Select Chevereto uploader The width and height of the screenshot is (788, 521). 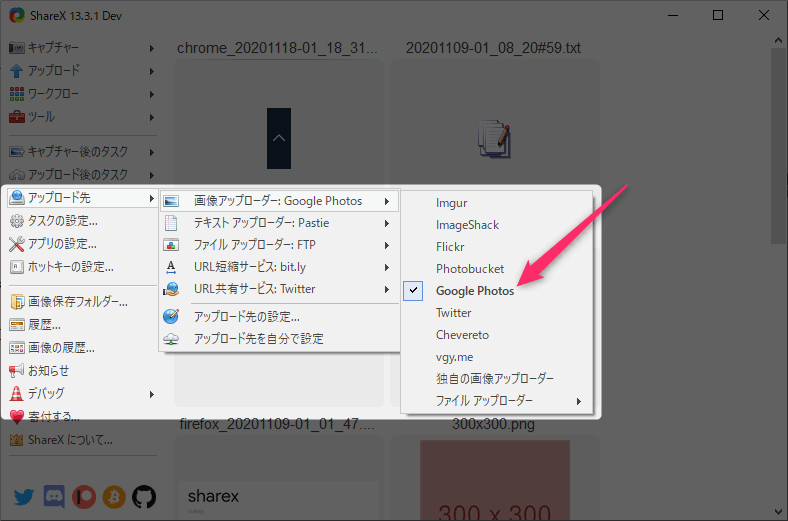(x=462, y=335)
